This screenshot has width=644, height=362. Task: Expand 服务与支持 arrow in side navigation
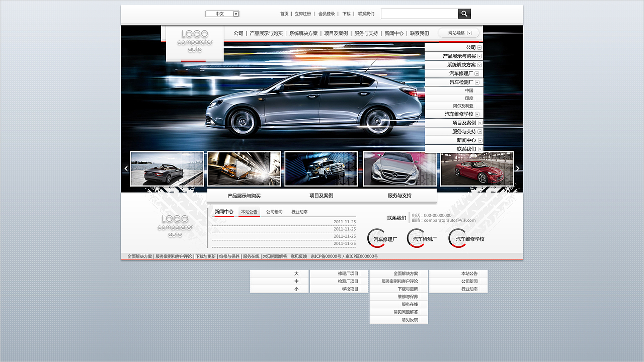tap(480, 132)
